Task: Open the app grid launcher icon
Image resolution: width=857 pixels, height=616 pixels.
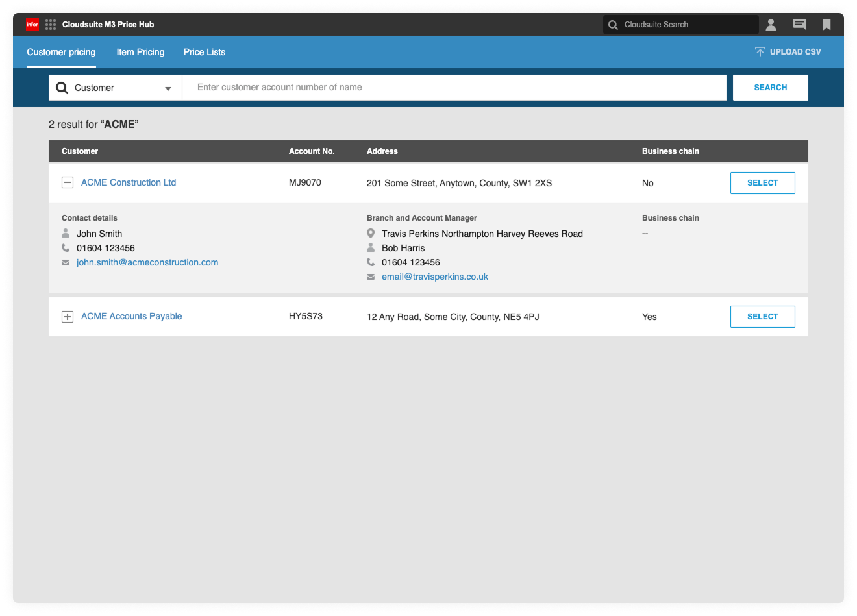Action: [x=51, y=25]
